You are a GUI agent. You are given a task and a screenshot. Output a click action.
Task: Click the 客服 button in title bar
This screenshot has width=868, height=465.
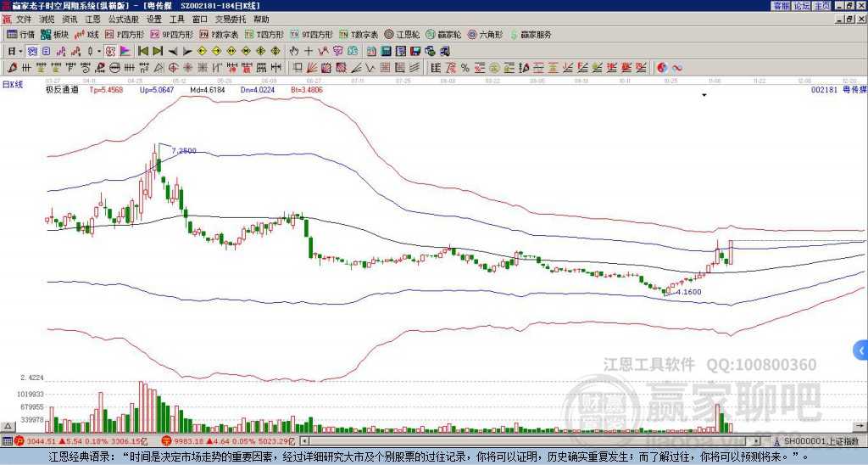(x=781, y=6)
